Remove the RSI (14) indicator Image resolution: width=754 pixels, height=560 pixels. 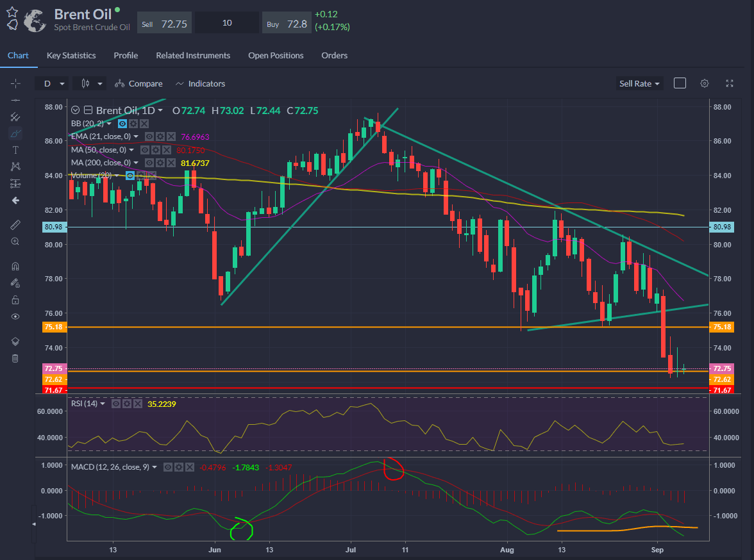click(137, 404)
